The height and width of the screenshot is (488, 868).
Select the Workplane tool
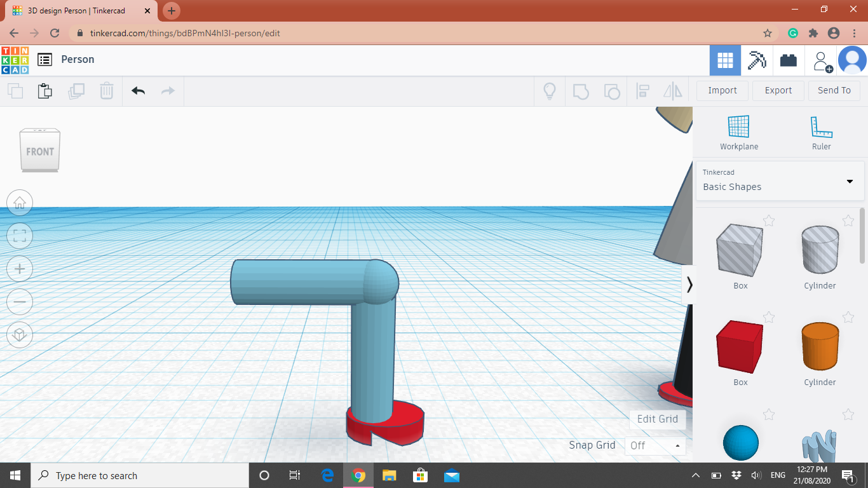click(739, 133)
